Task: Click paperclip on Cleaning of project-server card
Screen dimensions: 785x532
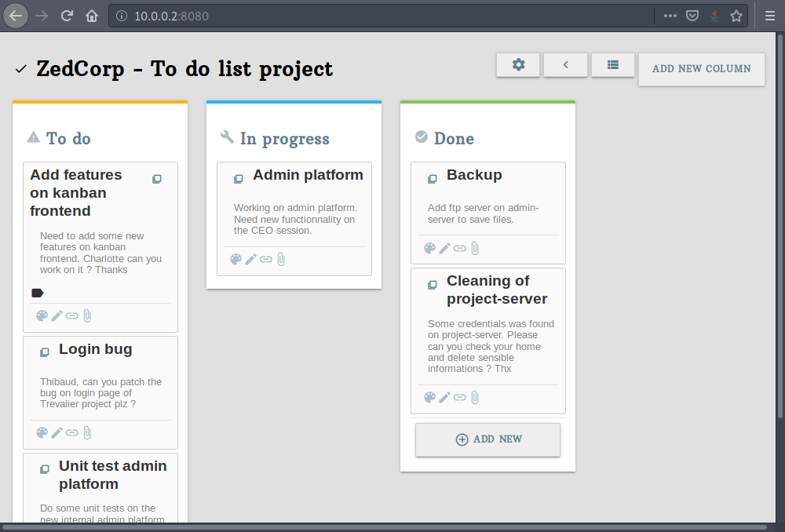Action: click(x=475, y=397)
